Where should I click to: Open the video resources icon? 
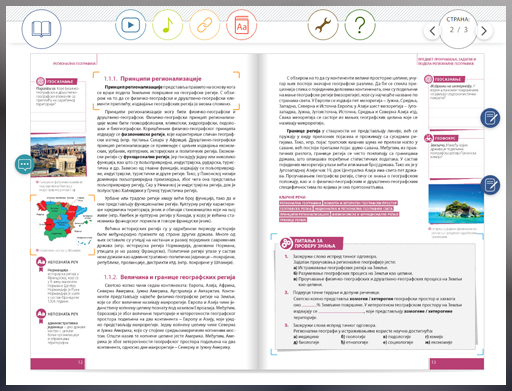(x=130, y=25)
